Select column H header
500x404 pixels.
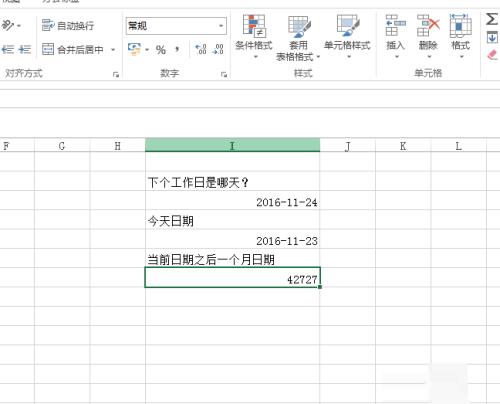[117, 146]
